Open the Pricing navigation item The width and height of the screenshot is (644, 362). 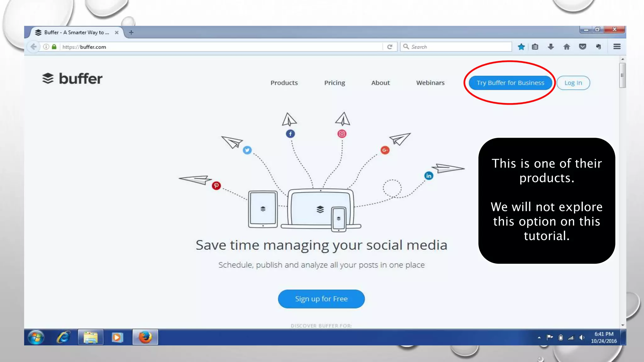(x=335, y=83)
